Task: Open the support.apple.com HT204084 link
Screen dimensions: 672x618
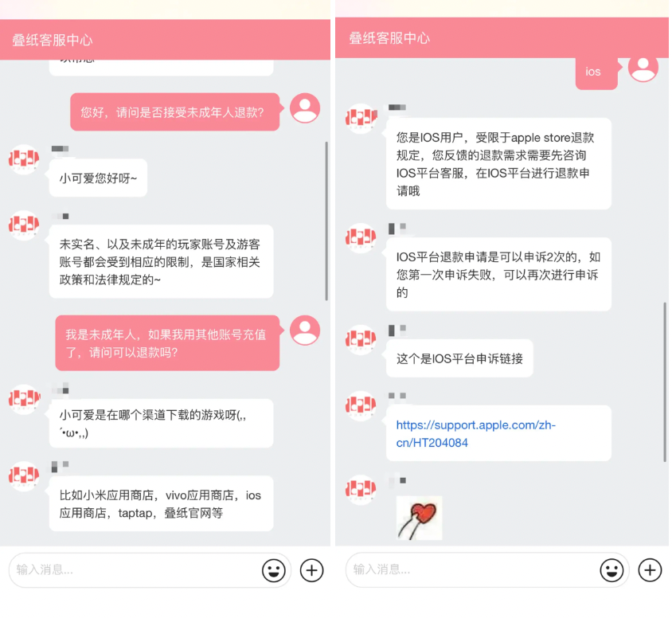Action: (x=475, y=434)
